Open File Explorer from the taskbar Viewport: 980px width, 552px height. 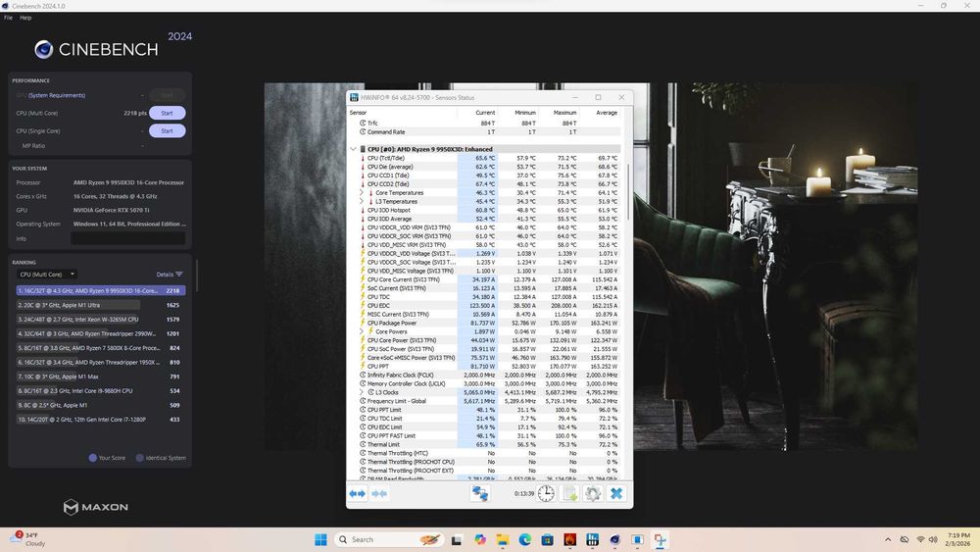point(502,539)
